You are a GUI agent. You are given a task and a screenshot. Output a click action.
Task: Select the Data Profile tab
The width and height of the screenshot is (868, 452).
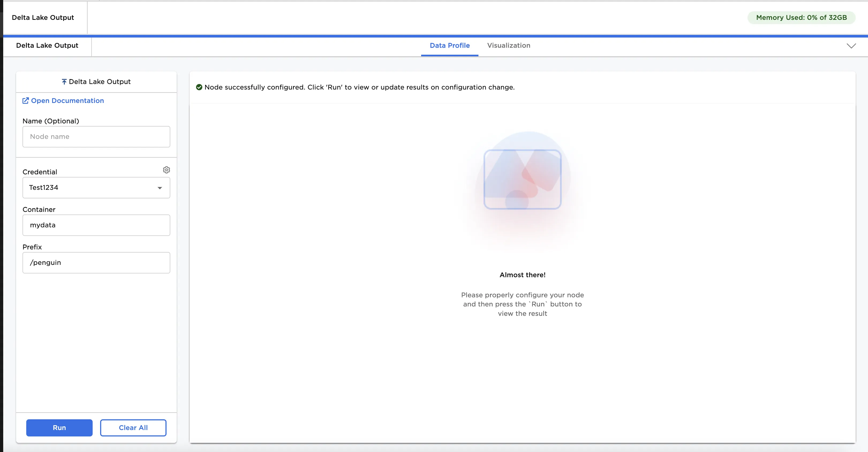coord(450,46)
